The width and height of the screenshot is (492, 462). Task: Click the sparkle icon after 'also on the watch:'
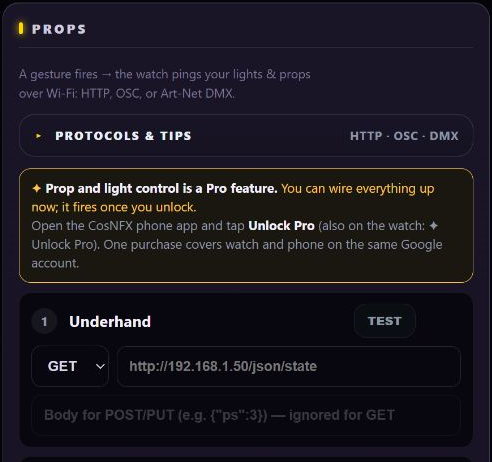pos(433,226)
